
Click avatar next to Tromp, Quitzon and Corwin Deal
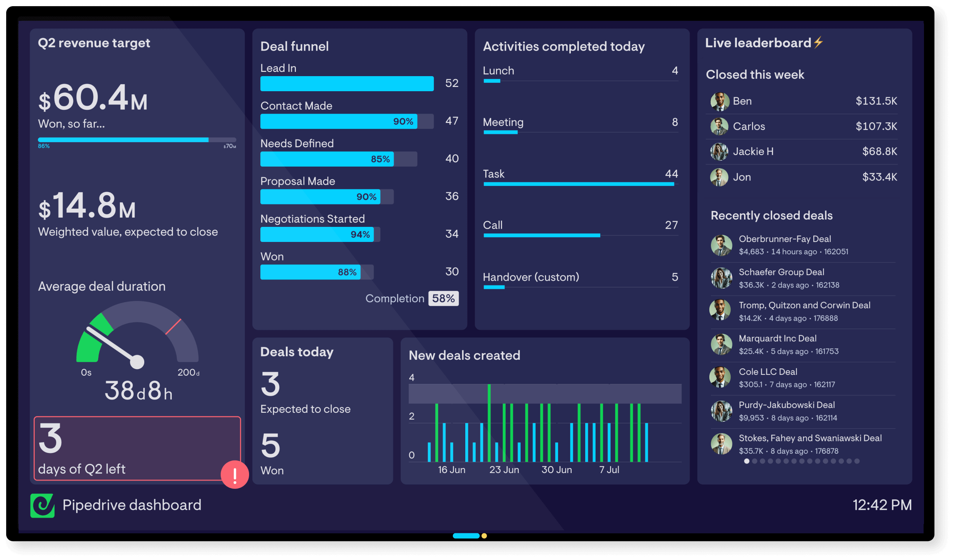(x=720, y=310)
